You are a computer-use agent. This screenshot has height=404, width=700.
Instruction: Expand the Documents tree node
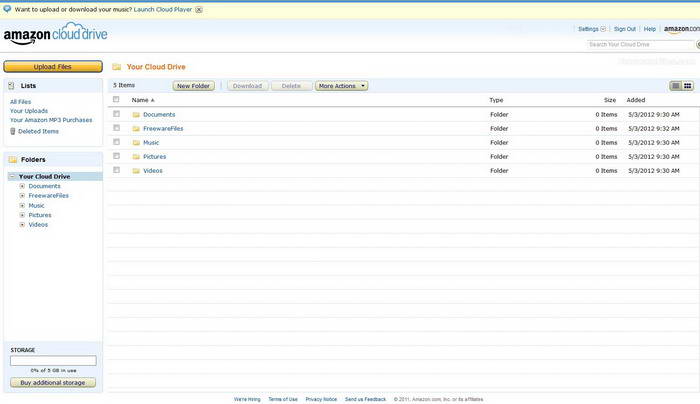pyautogui.click(x=22, y=186)
